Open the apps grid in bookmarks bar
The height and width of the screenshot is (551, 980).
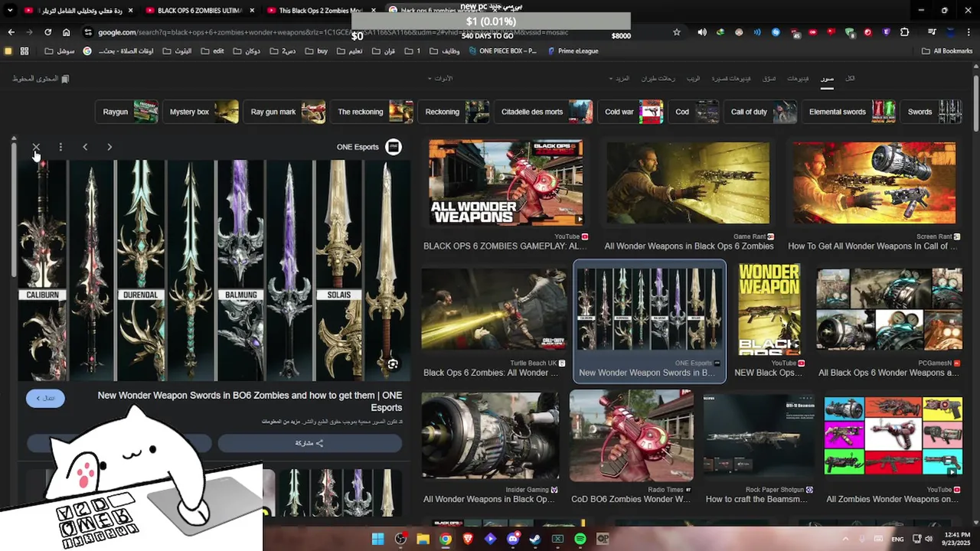point(24,51)
